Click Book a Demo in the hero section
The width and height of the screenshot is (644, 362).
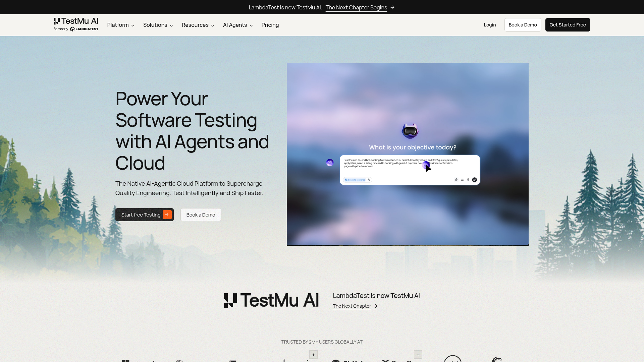(x=201, y=215)
